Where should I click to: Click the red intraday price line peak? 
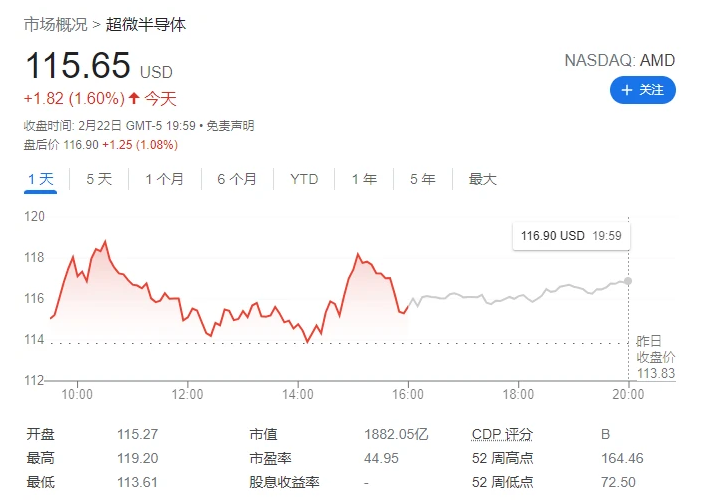click(104, 242)
